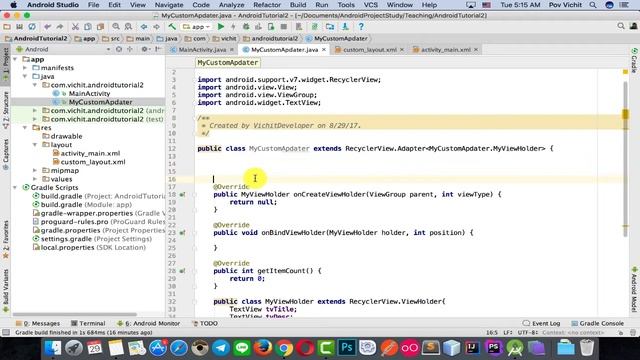Click the Redo arrow icon
Screen dimensions: 640x360
[x=60, y=27]
